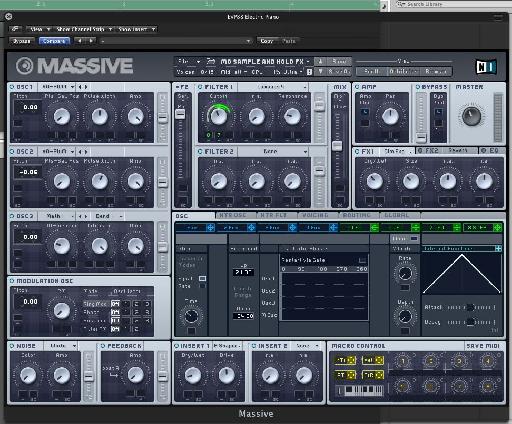Click the SAVE MIDI button
This screenshot has width=512, height=424.
pos(483,346)
